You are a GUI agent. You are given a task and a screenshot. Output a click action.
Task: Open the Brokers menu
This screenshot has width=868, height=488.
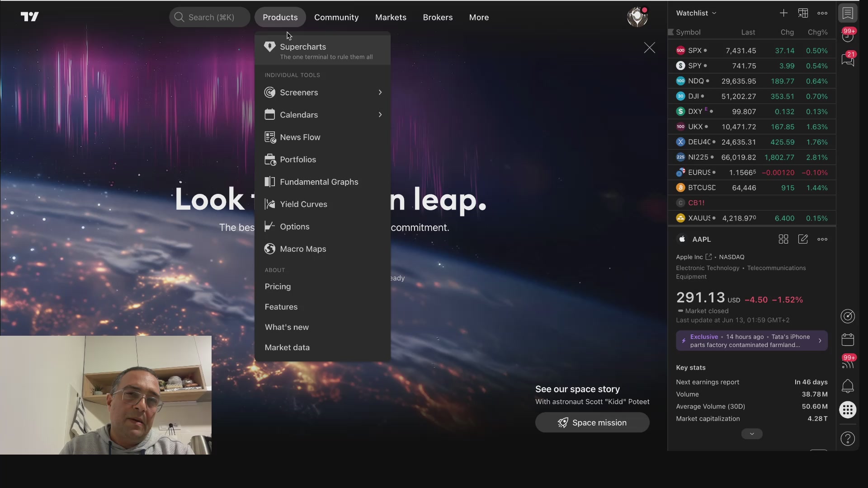point(438,17)
